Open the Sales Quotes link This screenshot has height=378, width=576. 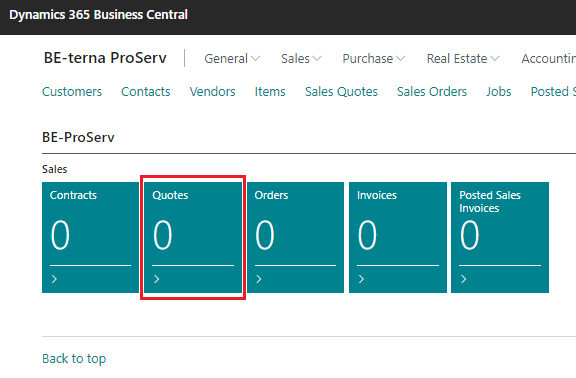(341, 91)
